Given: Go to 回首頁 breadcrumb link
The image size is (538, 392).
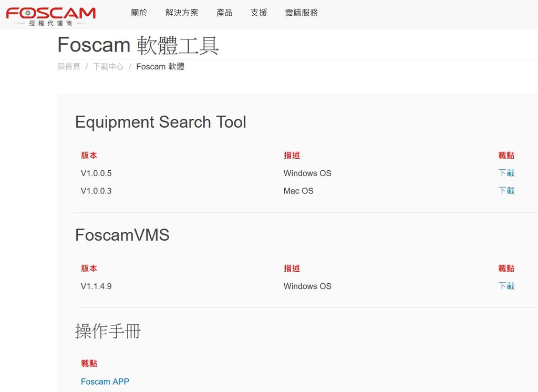Looking at the screenshot, I should (69, 66).
